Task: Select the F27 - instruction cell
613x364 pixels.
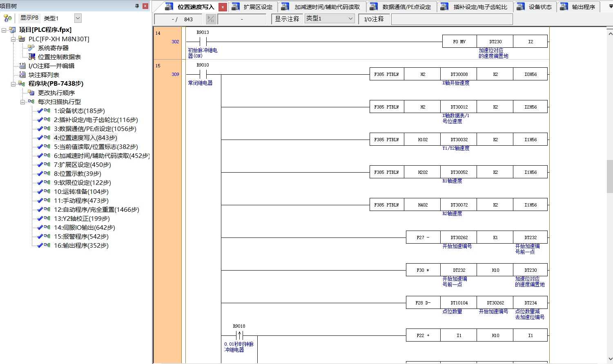Action: point(423,237)
